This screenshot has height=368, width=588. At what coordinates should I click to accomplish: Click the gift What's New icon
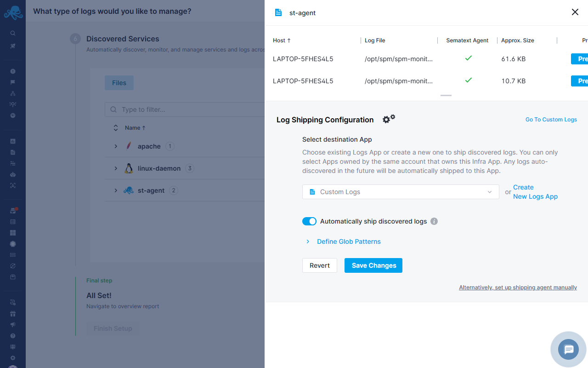tap(13, 313)
